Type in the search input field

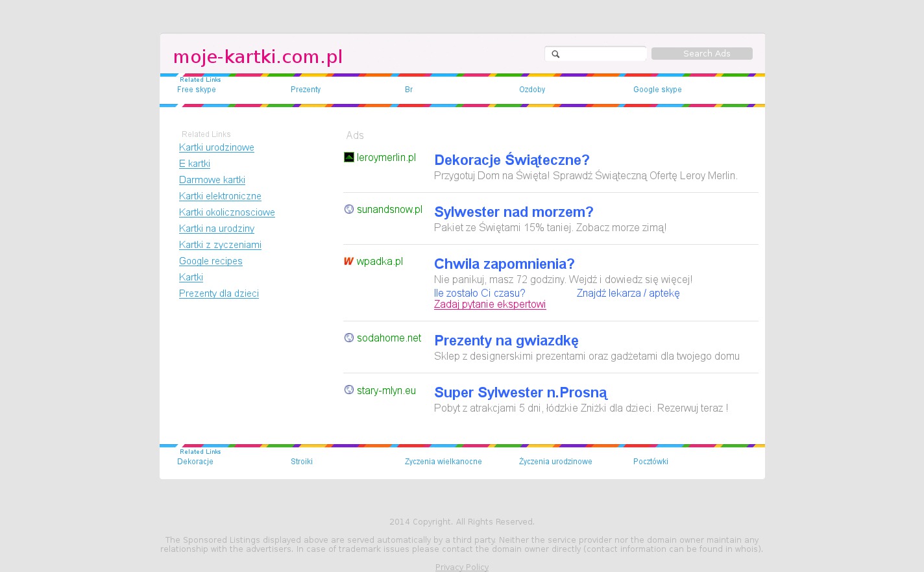point(602,54)
